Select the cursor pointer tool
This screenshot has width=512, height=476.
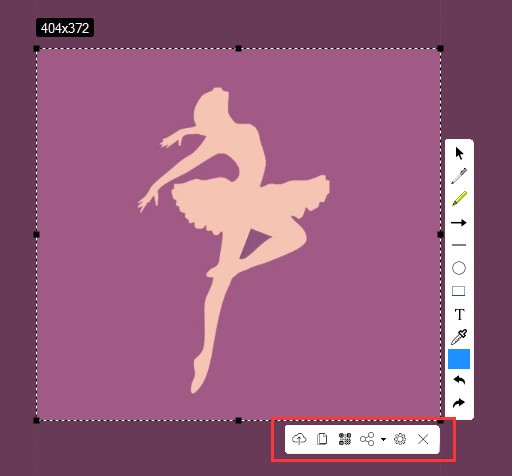[459, 154]
